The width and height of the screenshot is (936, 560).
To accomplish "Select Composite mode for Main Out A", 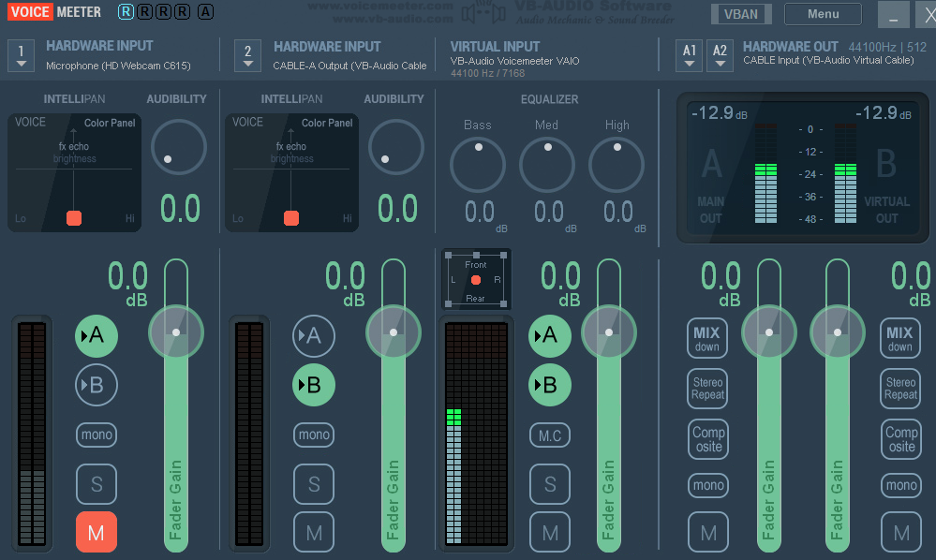I will pos(707,439).
